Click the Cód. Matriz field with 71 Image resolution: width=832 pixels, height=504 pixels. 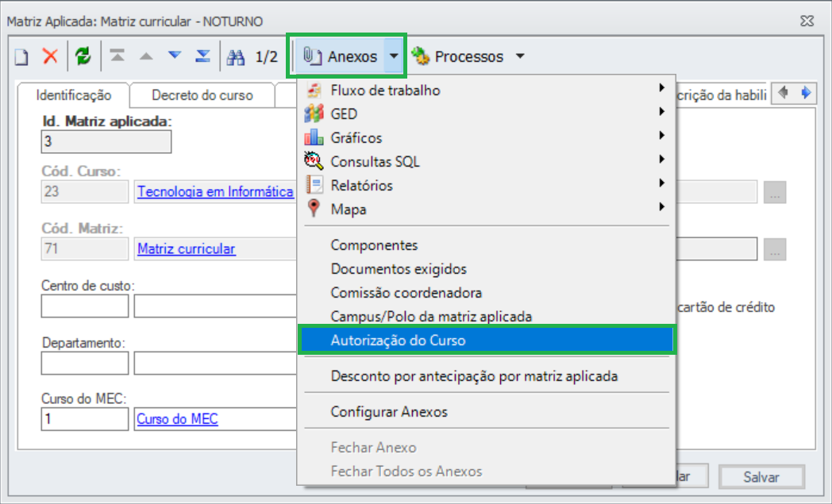(x=85, y=248)
